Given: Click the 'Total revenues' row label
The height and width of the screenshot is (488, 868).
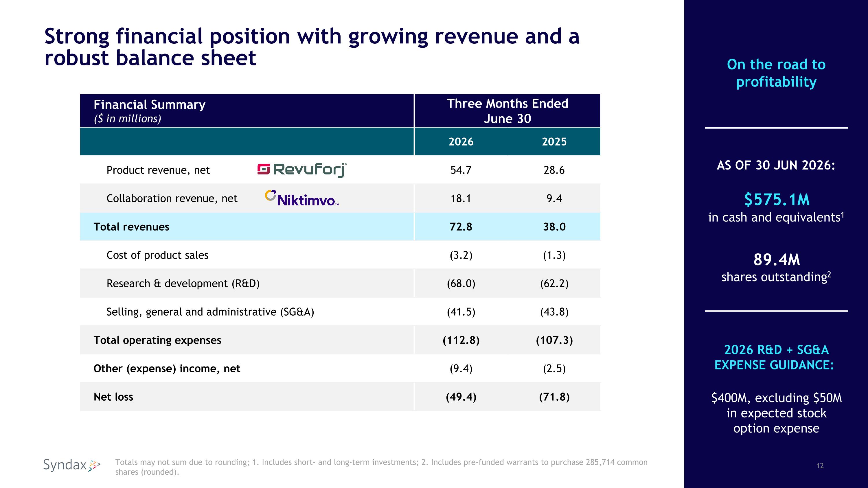Looking at the screenshot, I should 131,227.
